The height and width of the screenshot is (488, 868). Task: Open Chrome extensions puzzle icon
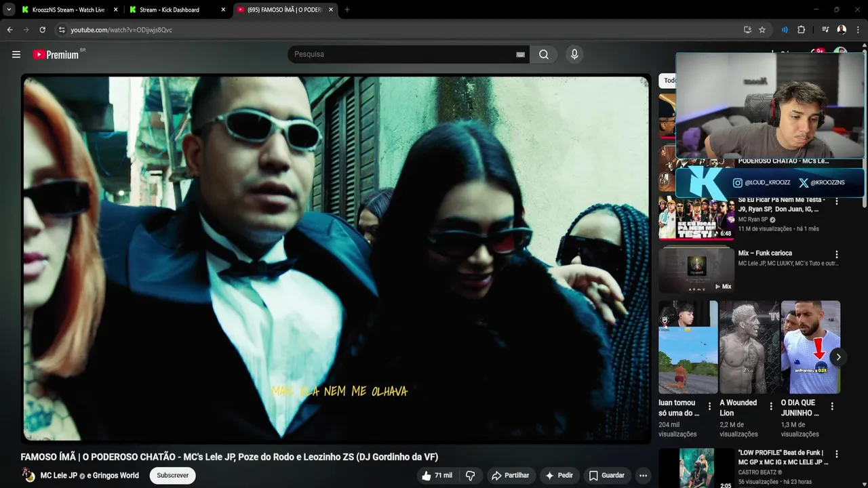pyautogui.click(x=802, y=30)
